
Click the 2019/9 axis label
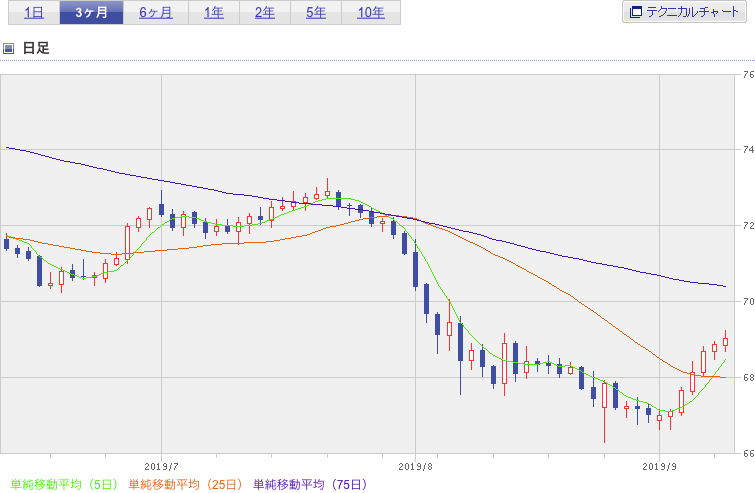point(659,467)
